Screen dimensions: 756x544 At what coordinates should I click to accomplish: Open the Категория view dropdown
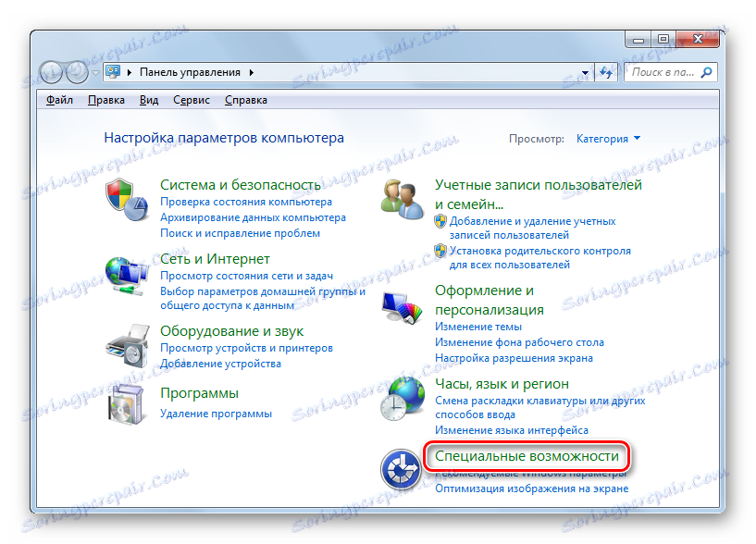pyautogui.click(x=608, y=137)
